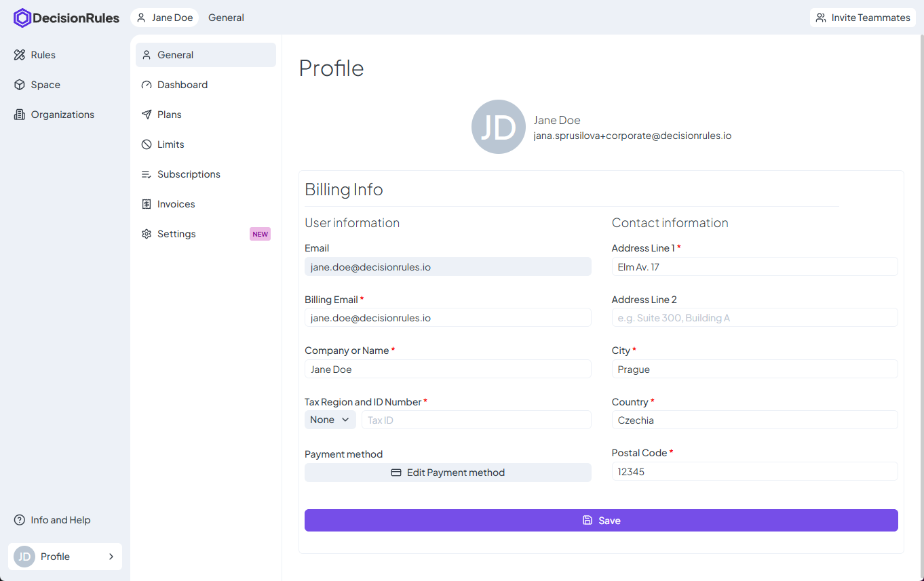Click the Info and Help question icon
Image resolution: width=924 pixels, height=581 pixels.
[20, 520]
